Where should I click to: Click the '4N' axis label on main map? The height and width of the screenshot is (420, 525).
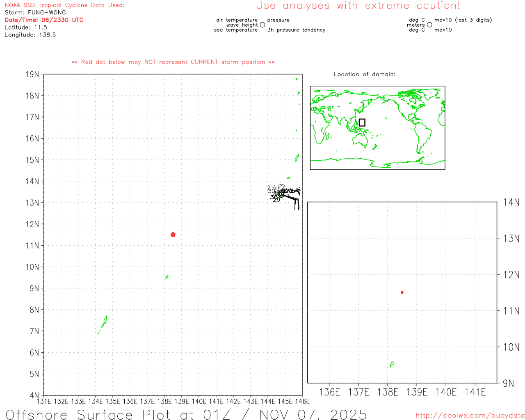[34, 395]
